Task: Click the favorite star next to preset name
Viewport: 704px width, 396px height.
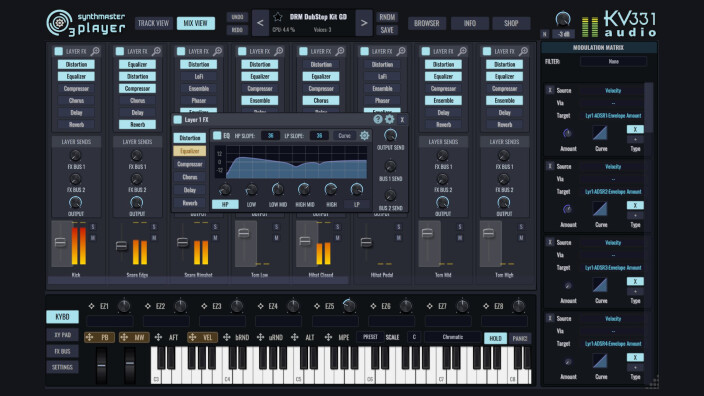Action: point(277,17)
